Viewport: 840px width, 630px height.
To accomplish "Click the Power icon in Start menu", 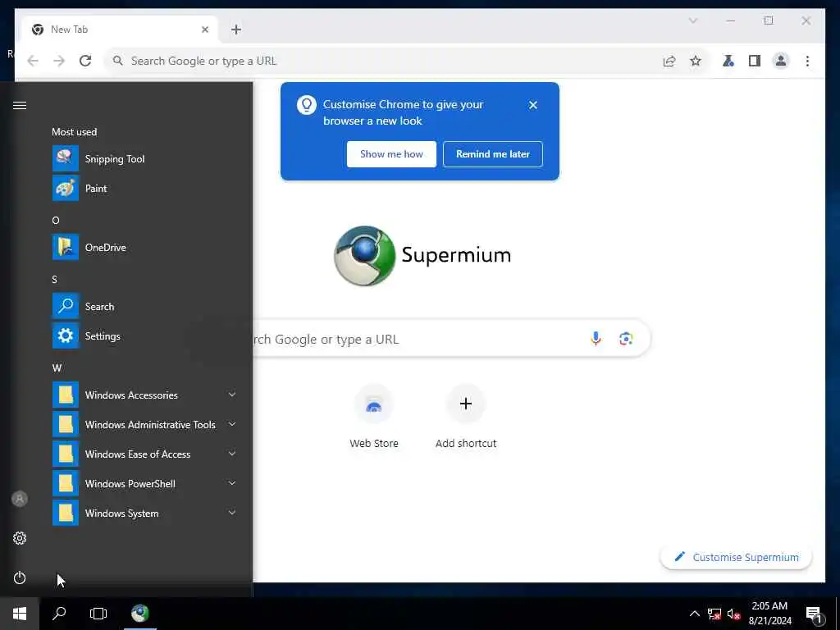I will (x=20, y=577).
